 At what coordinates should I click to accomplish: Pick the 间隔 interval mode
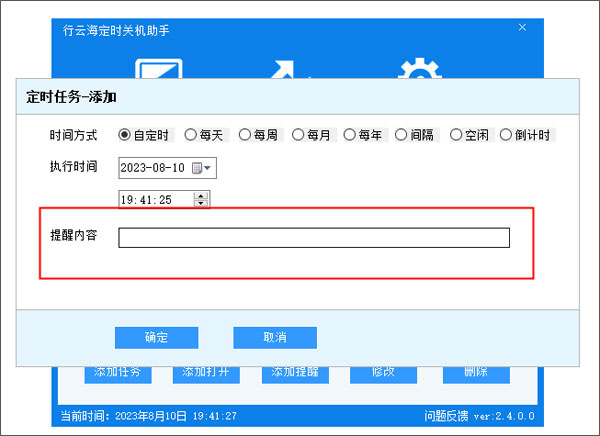tap(402, 135)
